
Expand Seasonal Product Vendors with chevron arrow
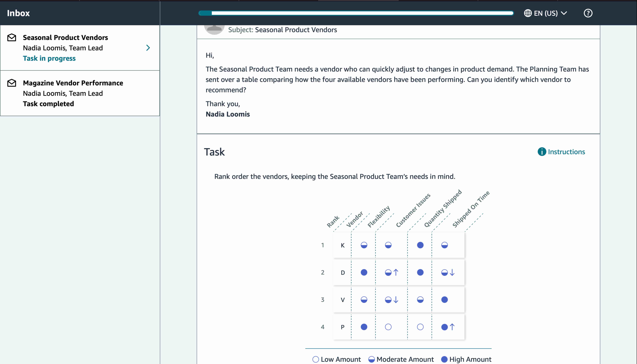148,48
